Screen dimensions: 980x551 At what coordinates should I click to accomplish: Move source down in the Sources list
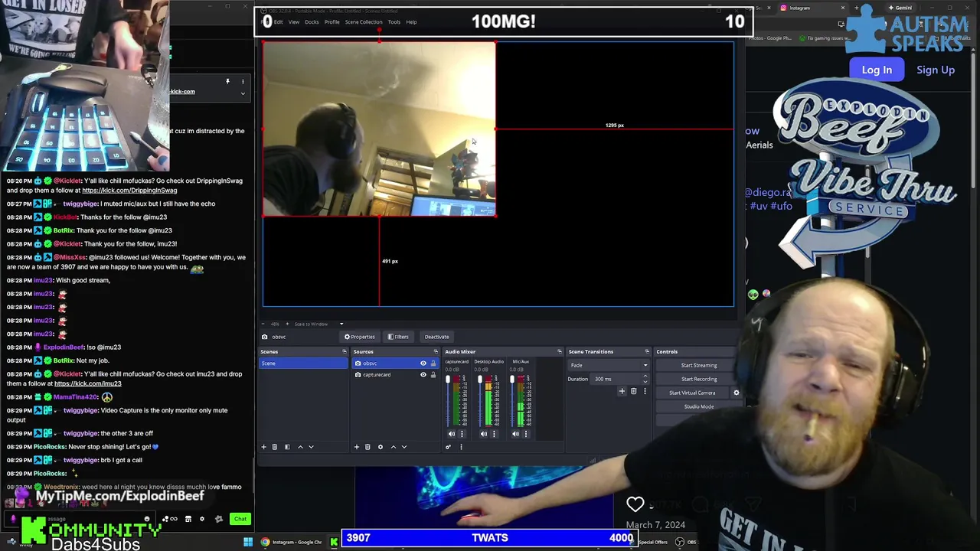[404, 447]
